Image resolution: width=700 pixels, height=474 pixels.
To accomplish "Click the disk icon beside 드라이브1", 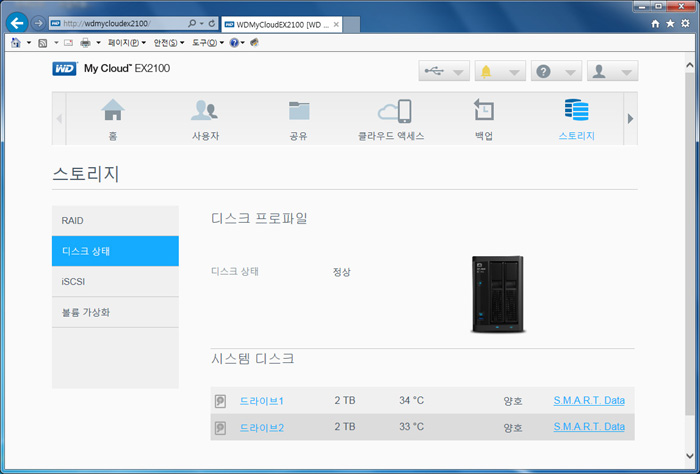I will (x=220, y=401).
